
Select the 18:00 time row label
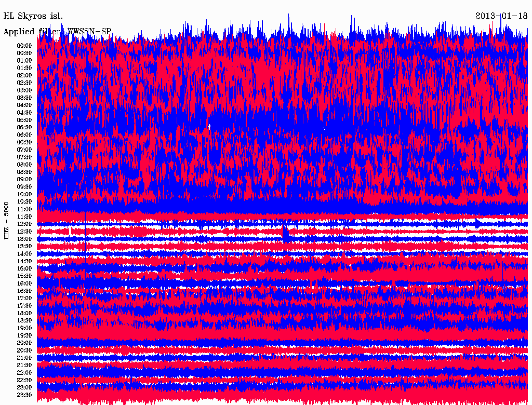pyautogui.click(x=24, y=313)
